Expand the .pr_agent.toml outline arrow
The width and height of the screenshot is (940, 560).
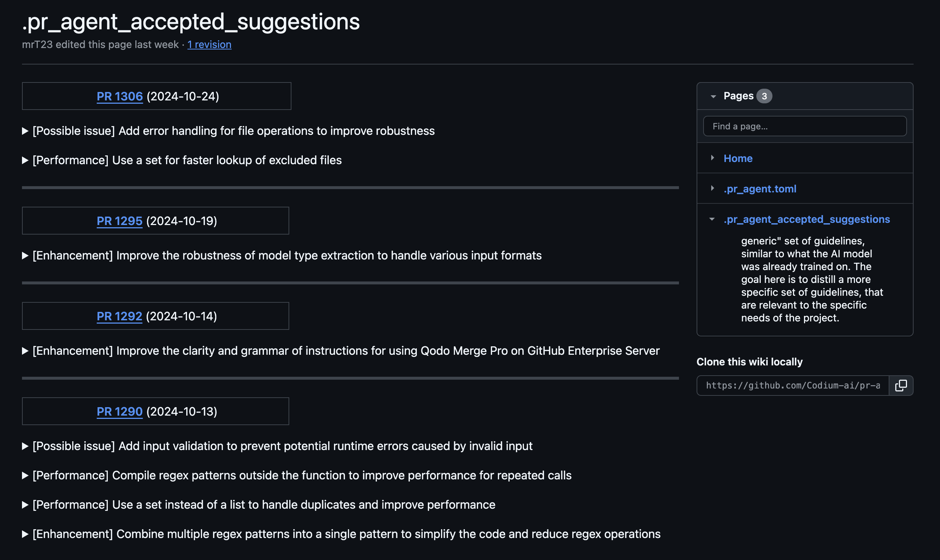(712, 188)
